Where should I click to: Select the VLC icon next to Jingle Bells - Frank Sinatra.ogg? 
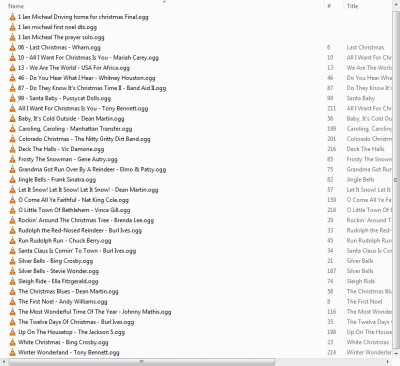[12, 180]
